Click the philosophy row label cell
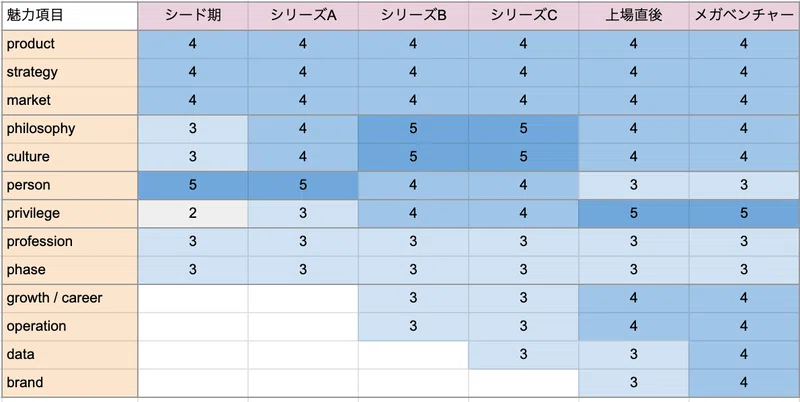This screenshot has width=800, height=402. click(69, 129)
